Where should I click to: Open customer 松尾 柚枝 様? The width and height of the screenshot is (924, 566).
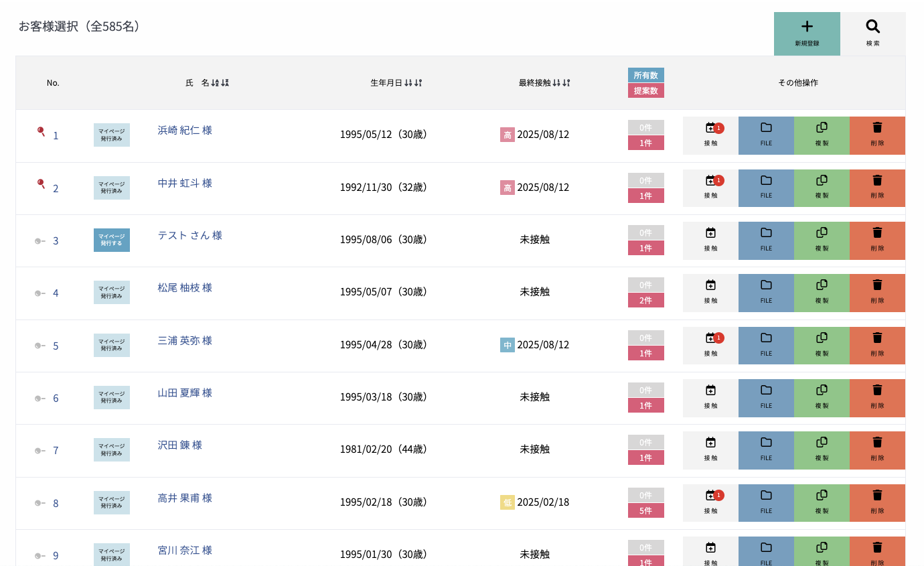point(185,287)
